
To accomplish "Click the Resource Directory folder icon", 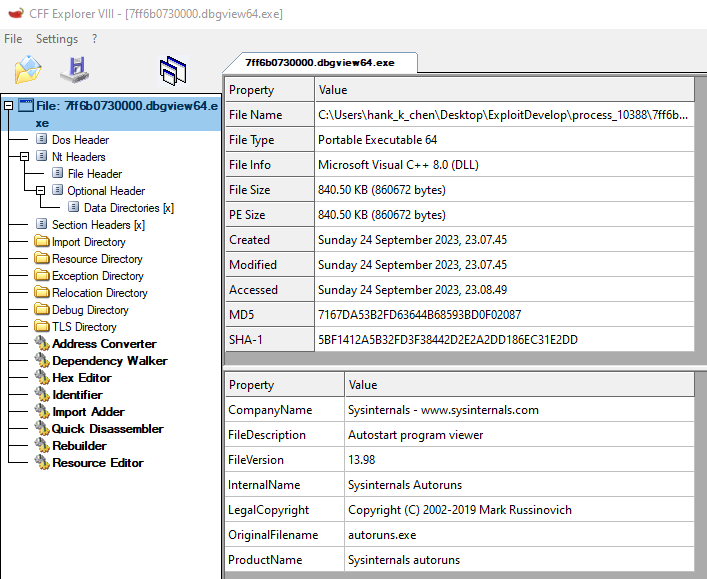I will coord(42,258).
